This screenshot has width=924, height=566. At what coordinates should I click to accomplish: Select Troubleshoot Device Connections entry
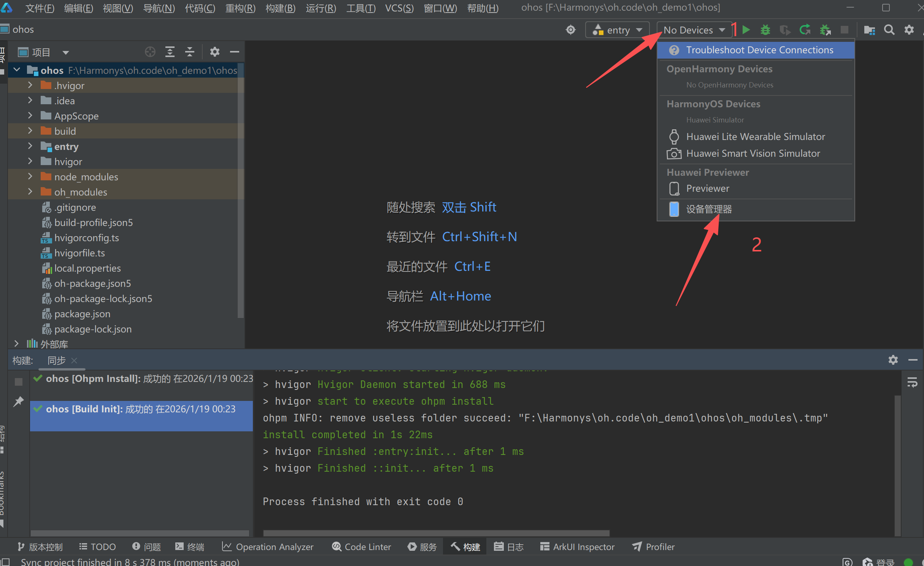[759, 50]
